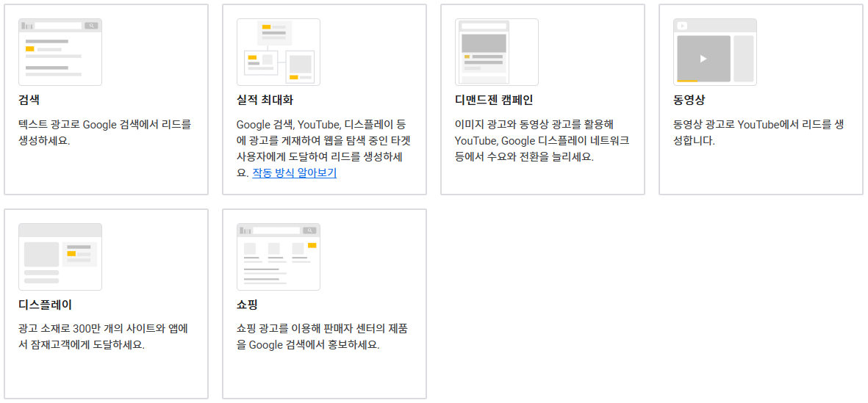Click the 실적 최대화 campaign illustration icon
This screenshot has width=868, height=403.
coord(279,52)
